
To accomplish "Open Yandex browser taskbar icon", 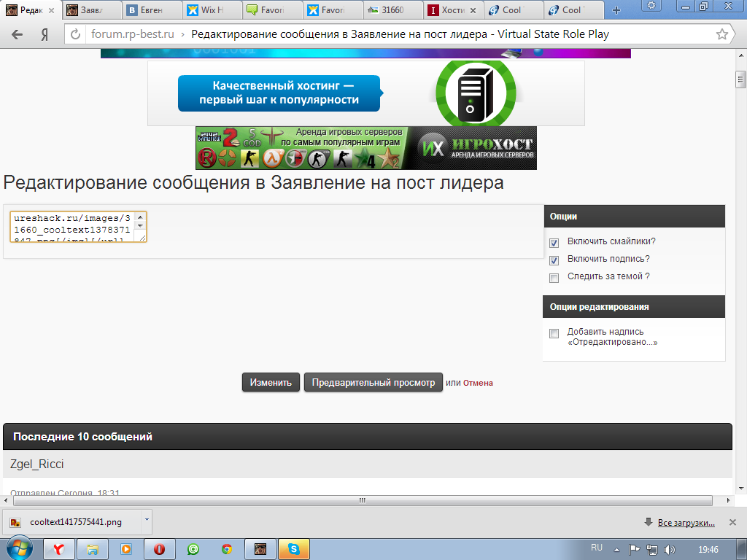I will pos(58,550).
